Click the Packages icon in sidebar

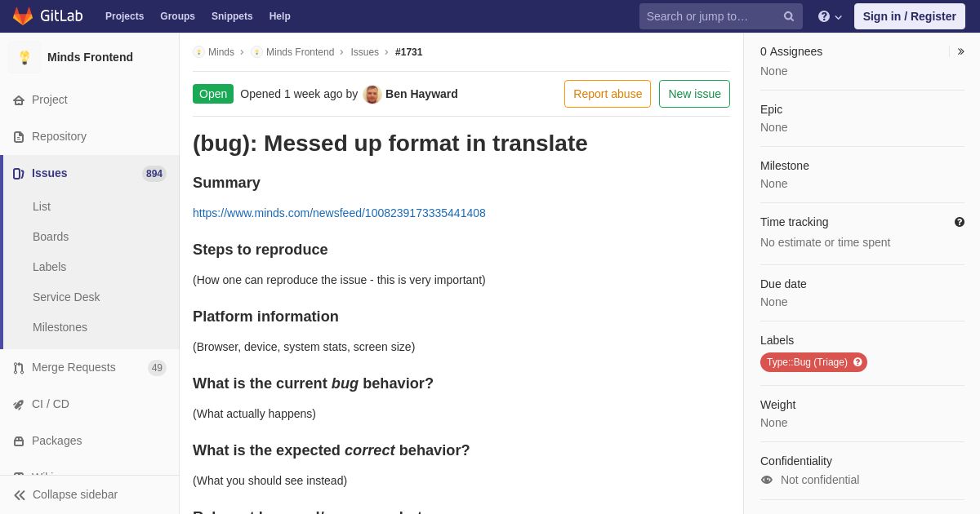click(x=19, y=441)
